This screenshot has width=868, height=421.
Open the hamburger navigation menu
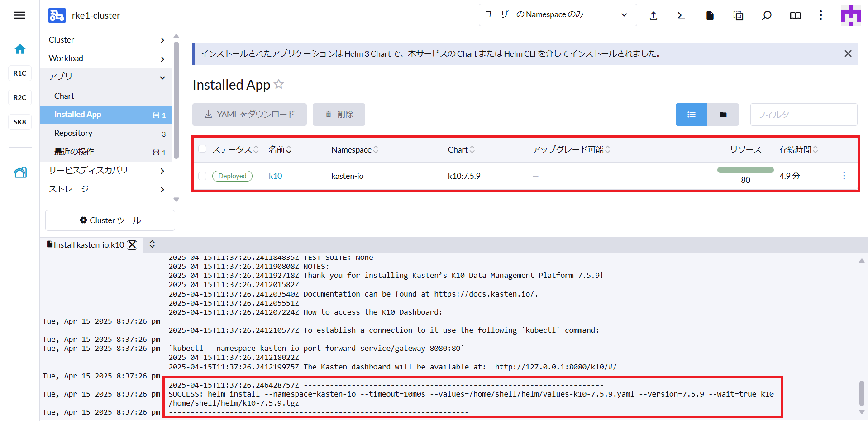(19, 15)
